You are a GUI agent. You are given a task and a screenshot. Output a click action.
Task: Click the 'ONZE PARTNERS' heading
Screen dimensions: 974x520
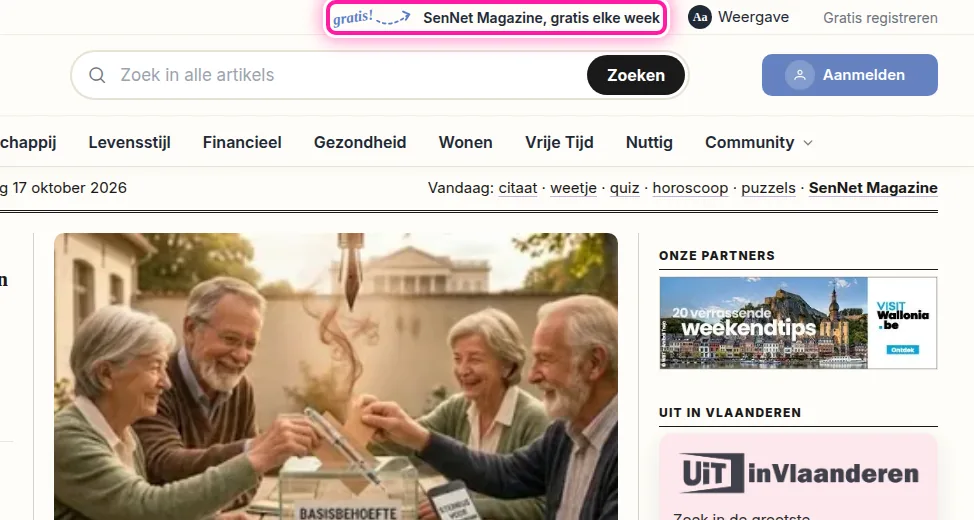717,255
